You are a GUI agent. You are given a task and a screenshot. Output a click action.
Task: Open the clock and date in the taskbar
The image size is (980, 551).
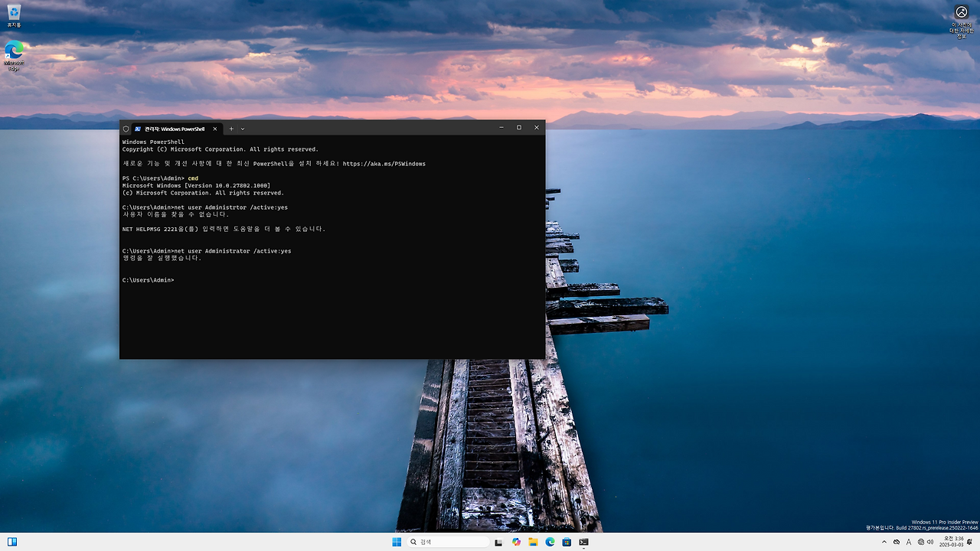point(950,542)
